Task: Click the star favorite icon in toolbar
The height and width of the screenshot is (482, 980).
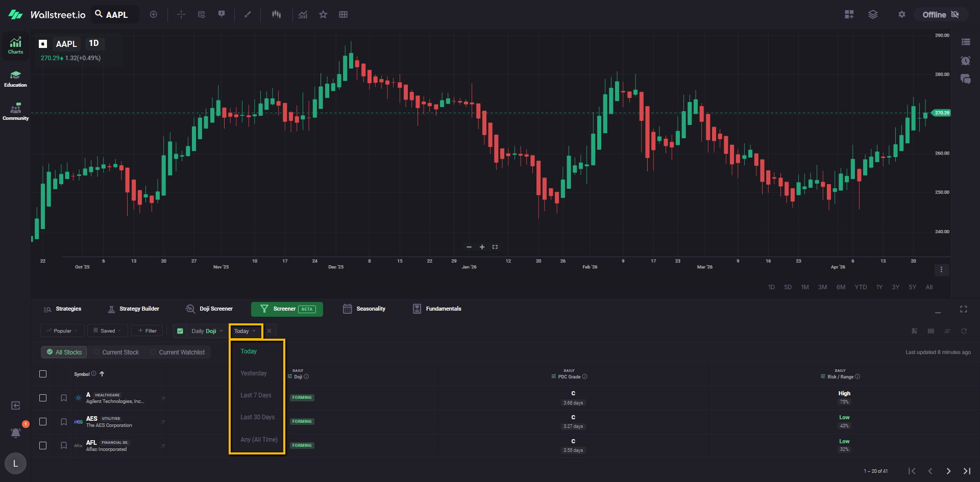Action: (323, 14)
